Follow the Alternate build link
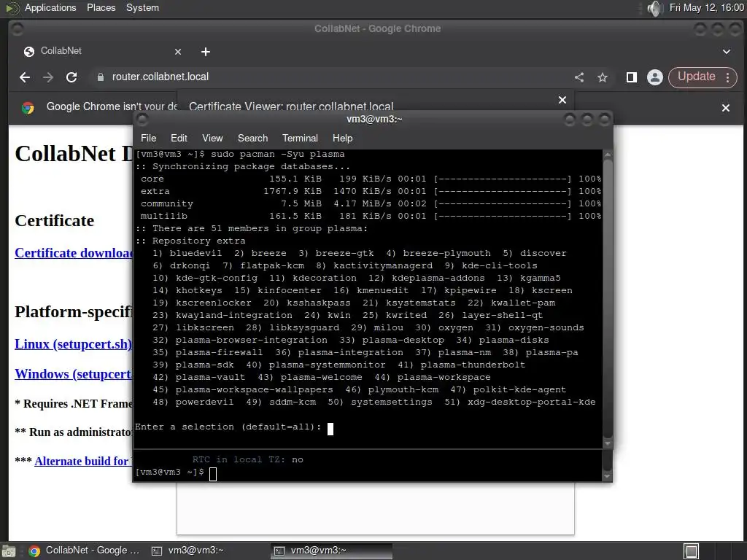 83,461
